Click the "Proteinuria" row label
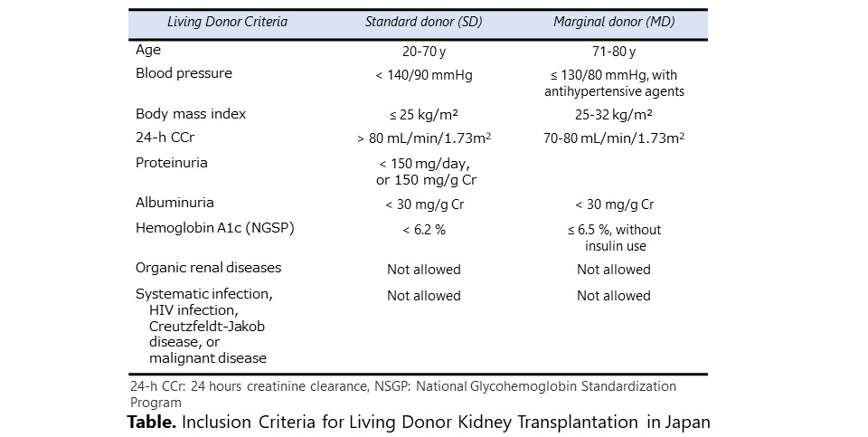868x437 pixels. [171, 163]
